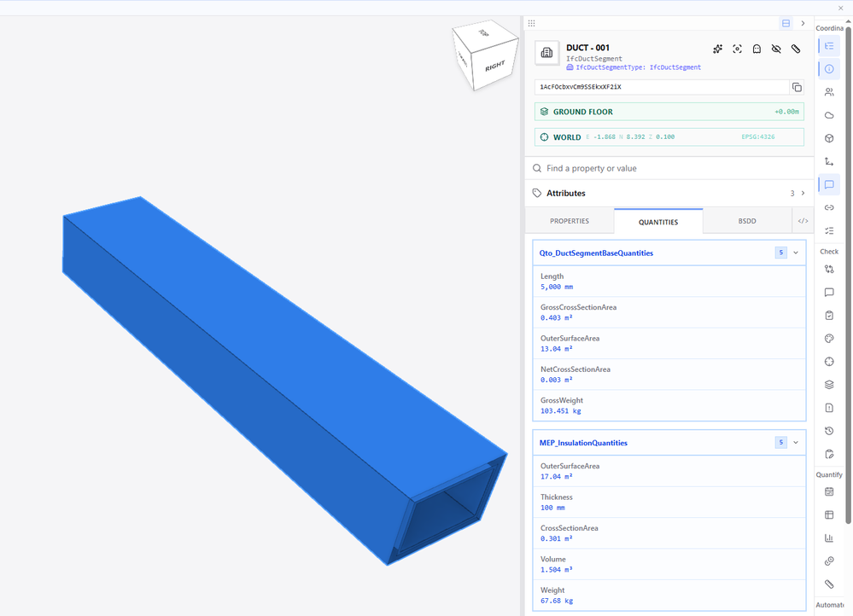Click the GROUND FLOOR storey button
853x616 pixels.
coord(669,112)
